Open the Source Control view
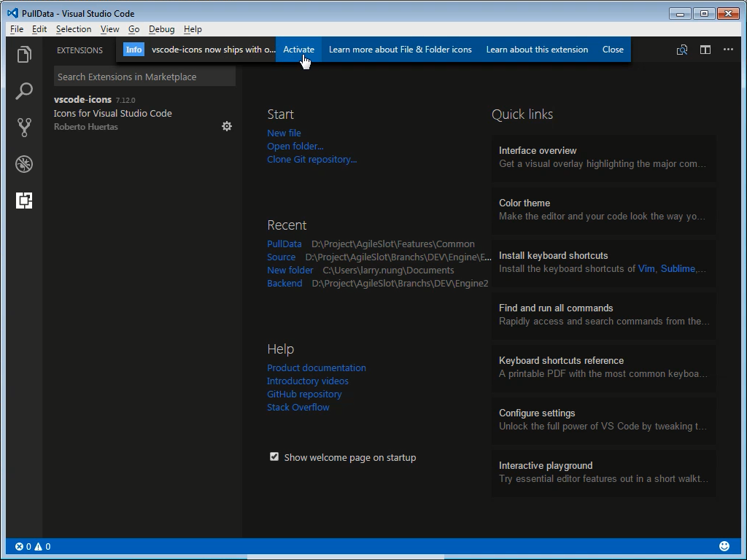 pyautogui.click(x=24, y=128)
